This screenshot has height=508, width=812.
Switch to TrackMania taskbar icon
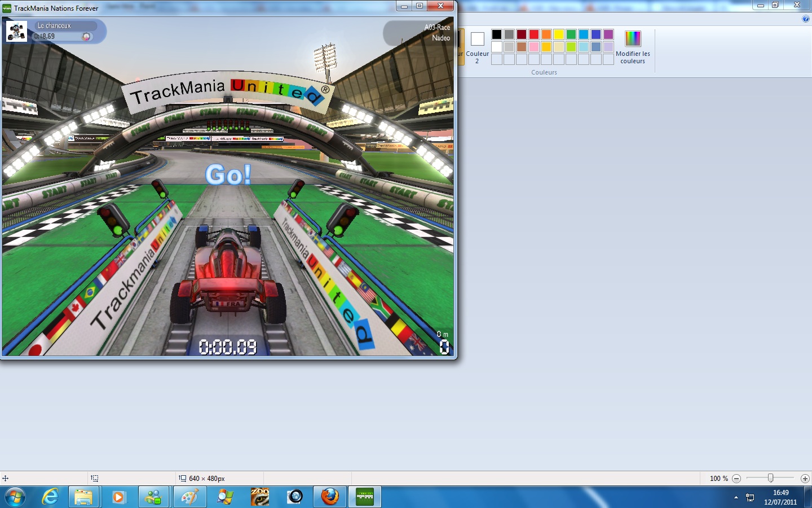pos(364,497)
